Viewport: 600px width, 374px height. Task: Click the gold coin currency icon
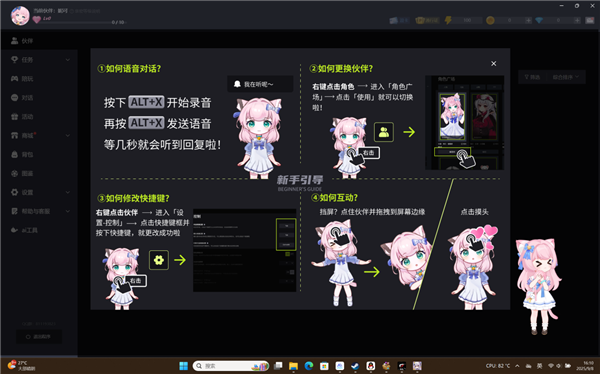tap(490, 20)
